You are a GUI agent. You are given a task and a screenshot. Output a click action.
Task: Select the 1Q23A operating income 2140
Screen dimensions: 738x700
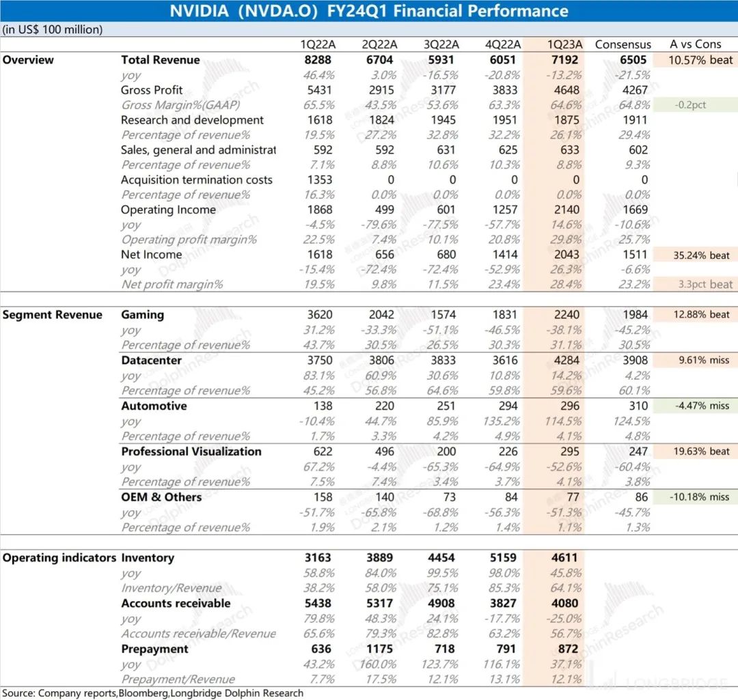[566, 210]
